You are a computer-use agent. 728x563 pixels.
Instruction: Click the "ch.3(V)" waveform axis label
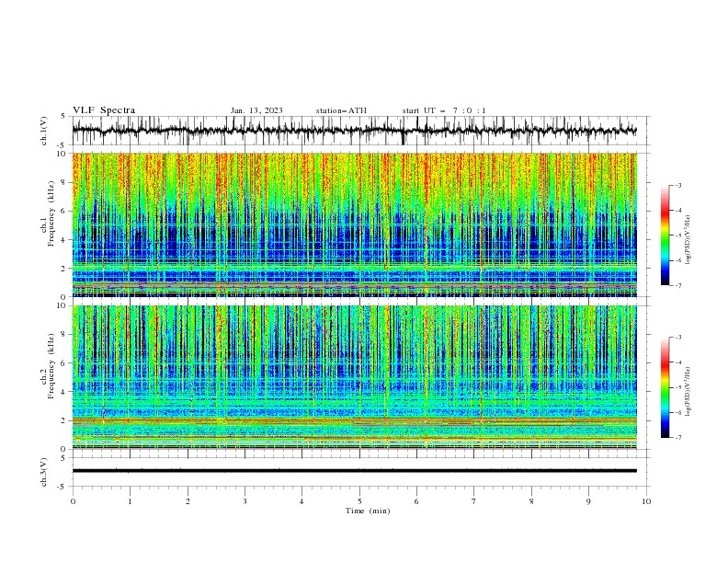click(44, 472)
